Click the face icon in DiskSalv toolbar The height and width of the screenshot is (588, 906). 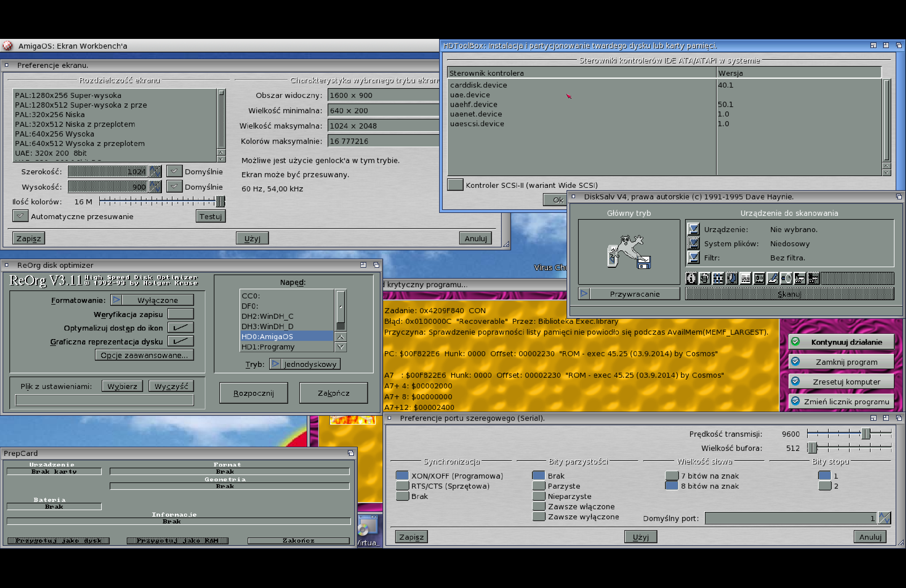coord(759,279)
